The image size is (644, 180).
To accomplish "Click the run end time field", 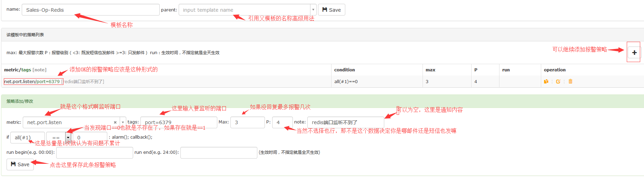I will click(x=218, y=152).
